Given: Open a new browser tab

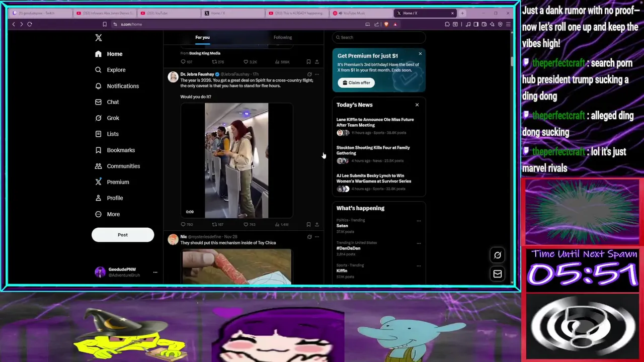Looking at the screenshot, I should tap(462, 13).
